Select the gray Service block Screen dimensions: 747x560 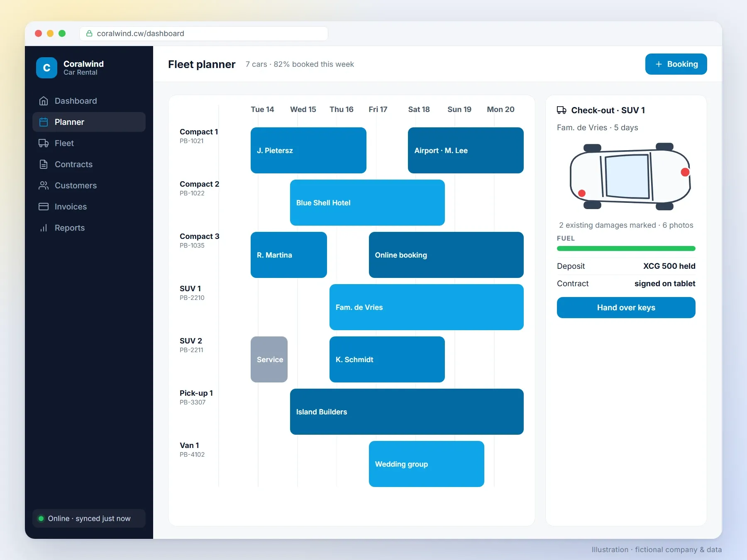[x=269, y=359]
